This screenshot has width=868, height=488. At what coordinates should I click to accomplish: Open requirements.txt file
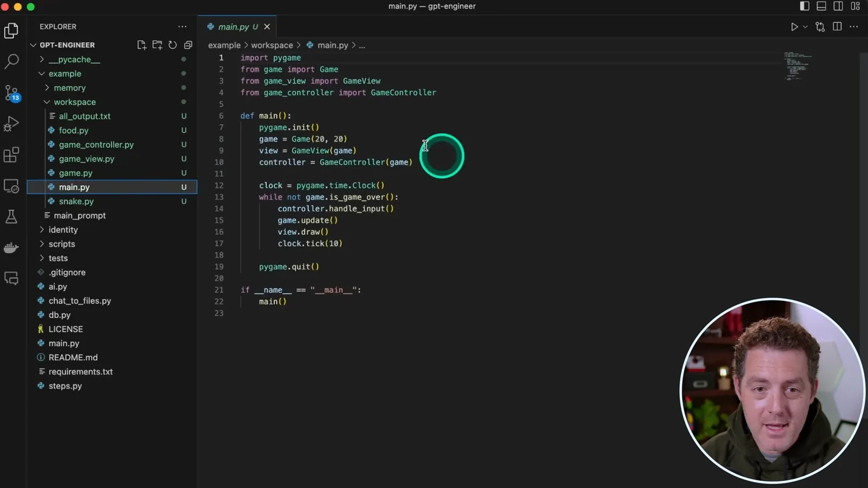[x=112, y=371]
